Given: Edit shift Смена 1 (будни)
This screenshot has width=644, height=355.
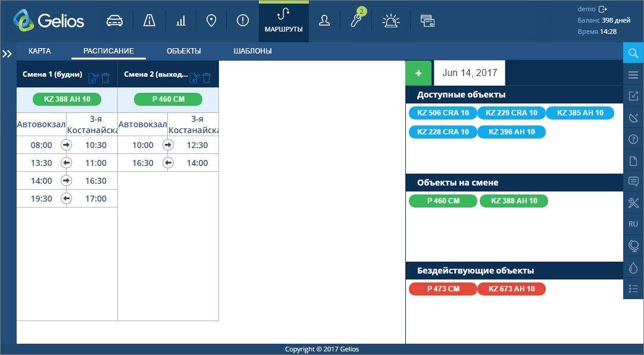Looking at the screenshot, I should [x=93, y=77].
